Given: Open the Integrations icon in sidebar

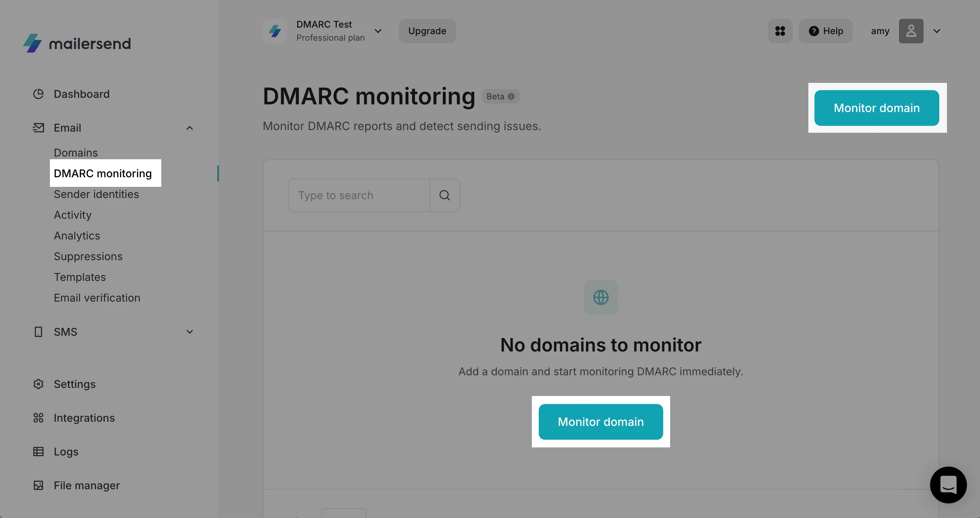Looking at the screenshot, I should click(38, 418).
